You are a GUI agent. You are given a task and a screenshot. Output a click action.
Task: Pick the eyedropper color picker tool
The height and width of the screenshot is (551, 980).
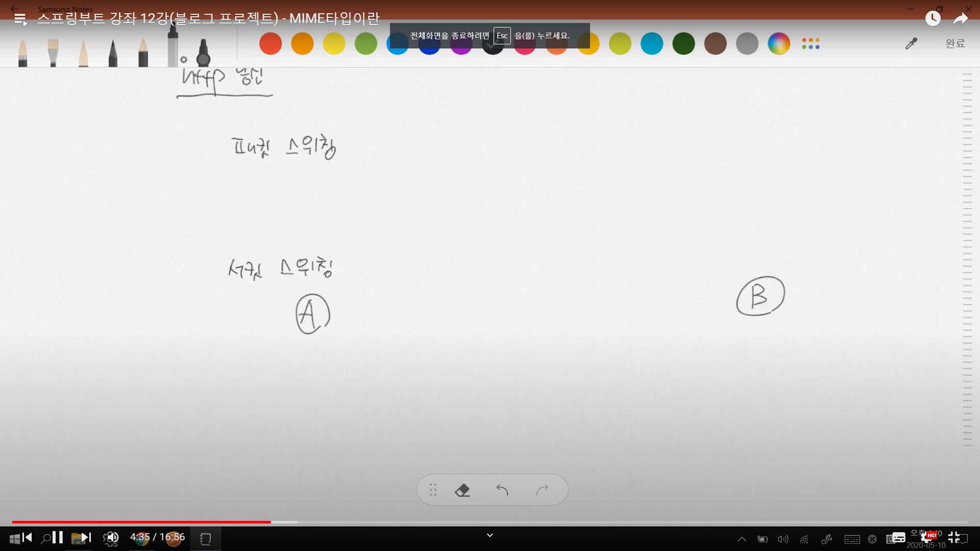(x=911, y=44)
